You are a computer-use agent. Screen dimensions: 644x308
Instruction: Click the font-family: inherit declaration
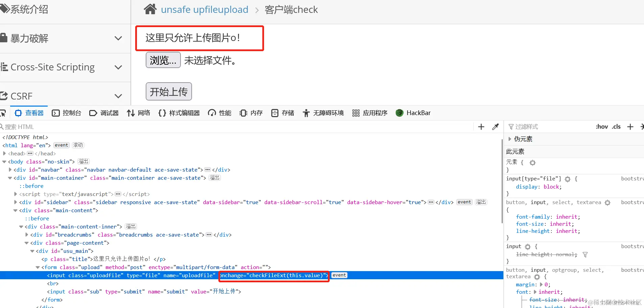click(x=548, y=217)
